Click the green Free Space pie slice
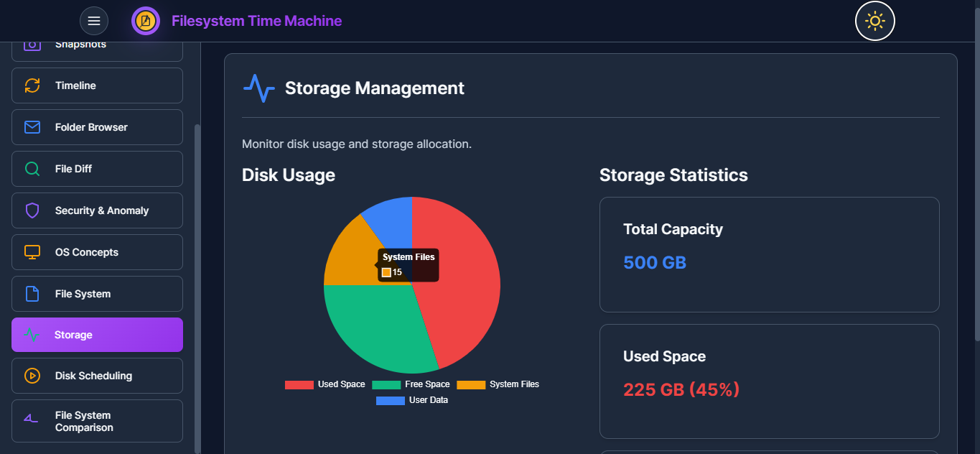The image size is (980, 454). (x=373, y=327)
